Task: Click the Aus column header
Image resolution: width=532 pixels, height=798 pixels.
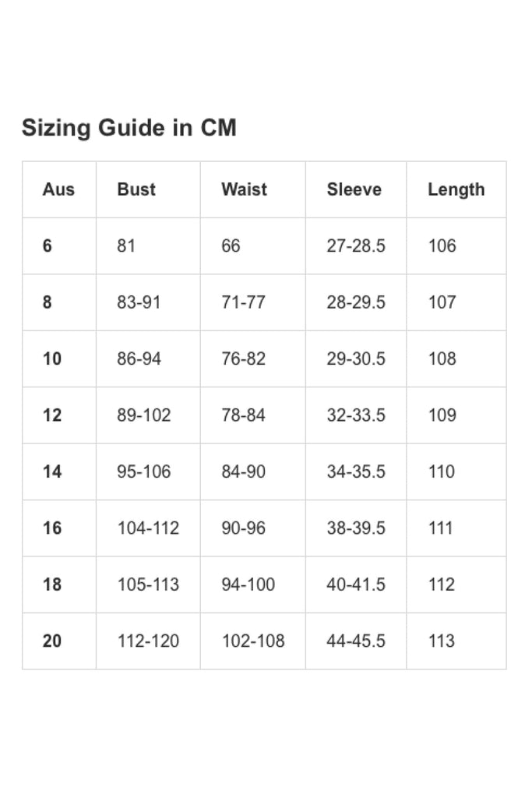Action: pyautogui.click(x=58, y=189)
